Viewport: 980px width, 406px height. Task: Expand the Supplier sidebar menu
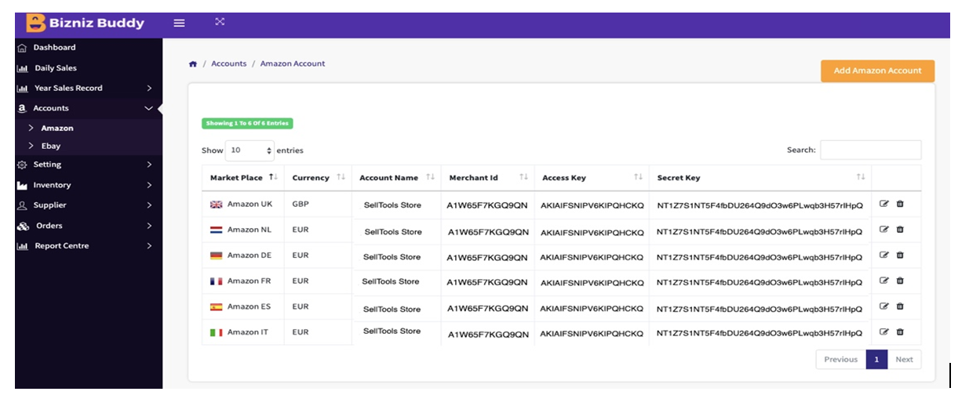coord(149,205)
